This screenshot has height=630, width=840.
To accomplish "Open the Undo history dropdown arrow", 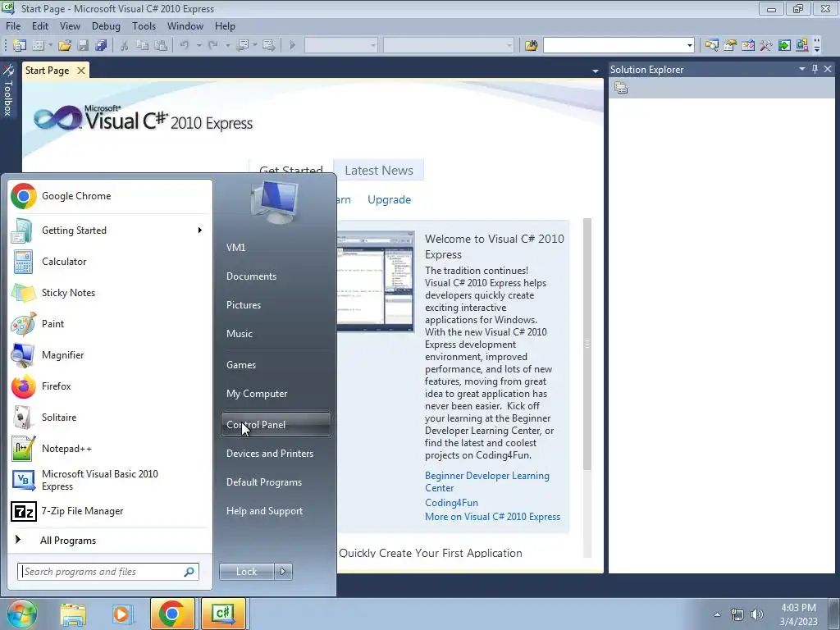I will coord(199,46).
